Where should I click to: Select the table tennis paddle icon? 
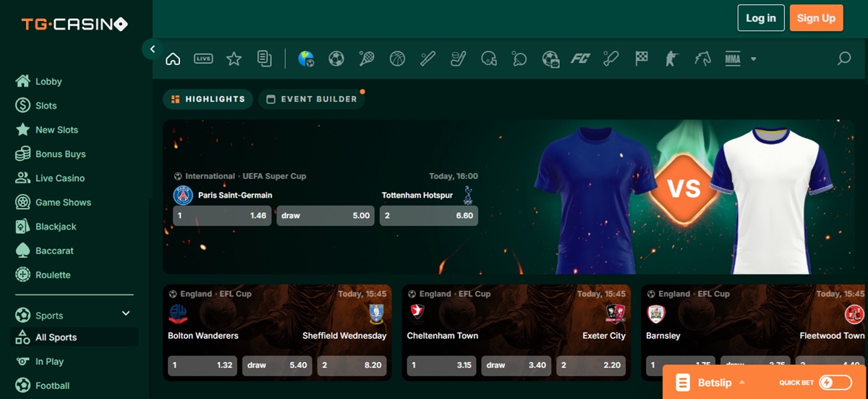[519, 59]
